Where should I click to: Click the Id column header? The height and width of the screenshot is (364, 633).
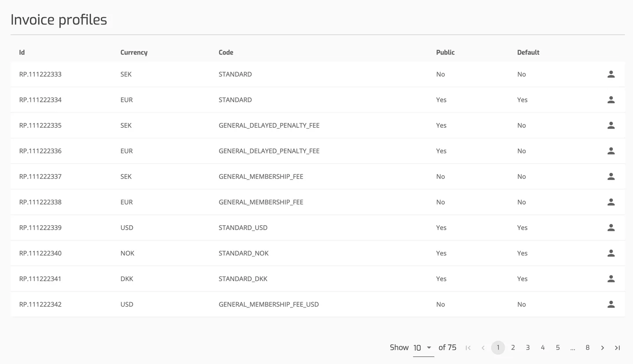click(x=22, y=52)
